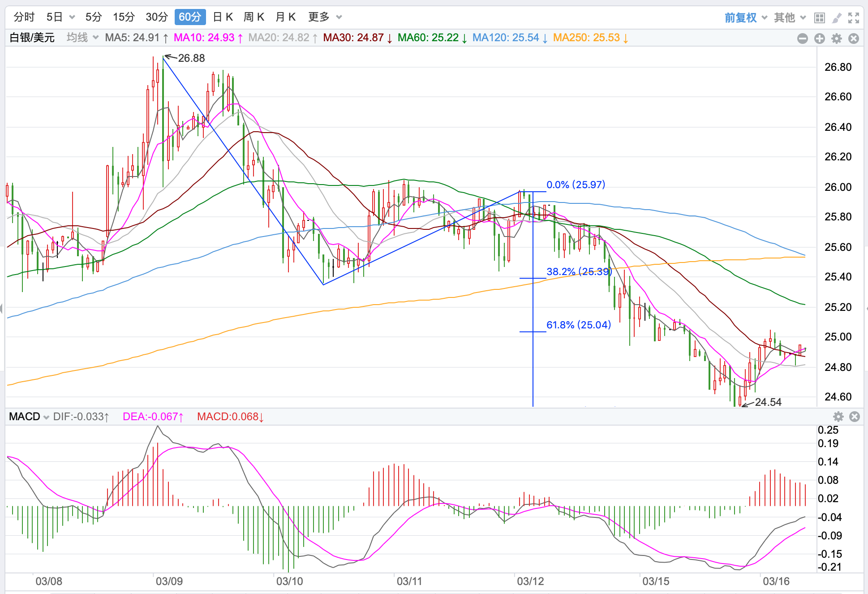868x594 pixels.
Task: Click Fibonacci 61.8% (25.04) label
Action: coord(579,325)
